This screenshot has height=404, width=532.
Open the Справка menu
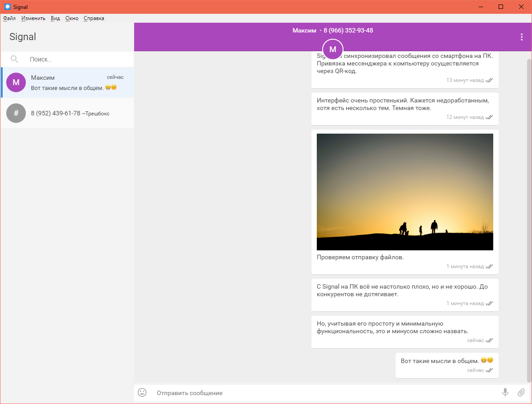point(94,18)
